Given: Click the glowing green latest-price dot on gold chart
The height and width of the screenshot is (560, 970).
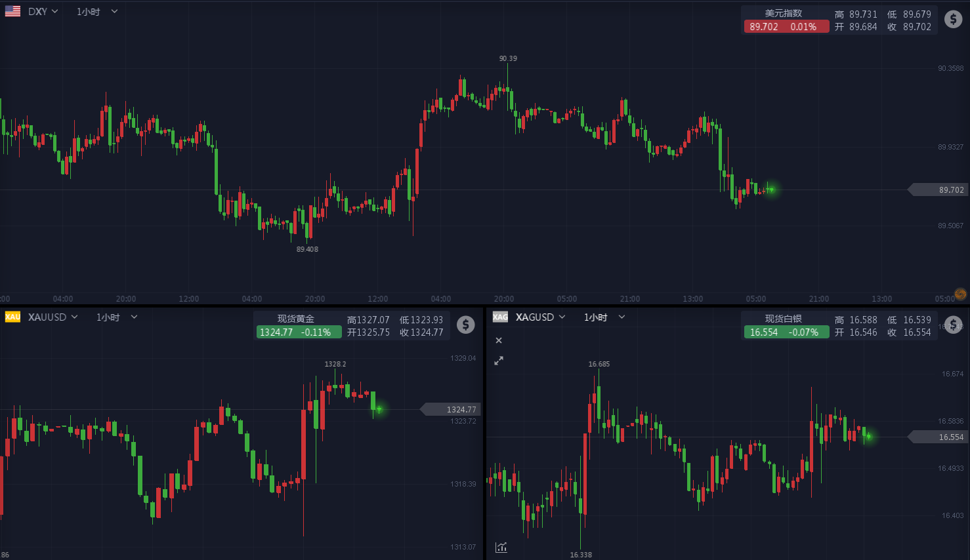Looking at the screenshot, I should point(379,409).
